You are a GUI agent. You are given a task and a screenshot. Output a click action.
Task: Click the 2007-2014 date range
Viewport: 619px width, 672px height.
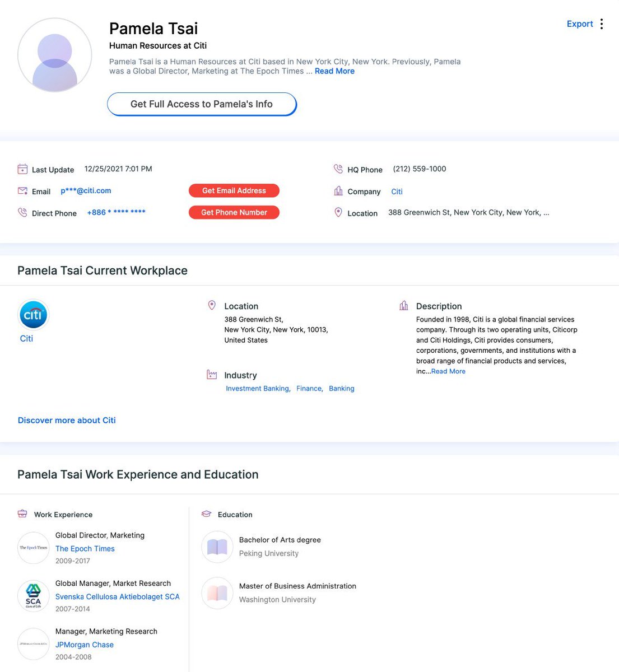pos(73,609)
